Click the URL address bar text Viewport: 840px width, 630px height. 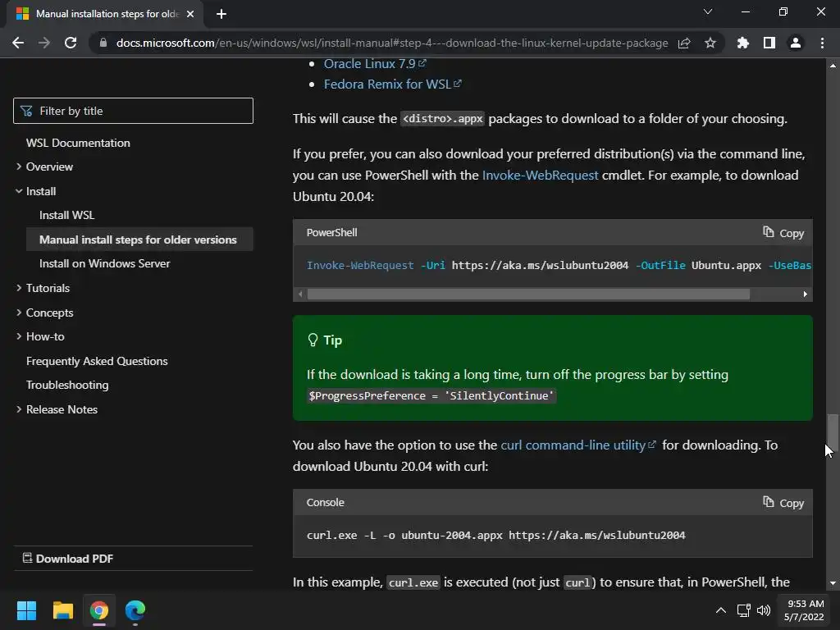pyautogui.click(x=392, y=43)
